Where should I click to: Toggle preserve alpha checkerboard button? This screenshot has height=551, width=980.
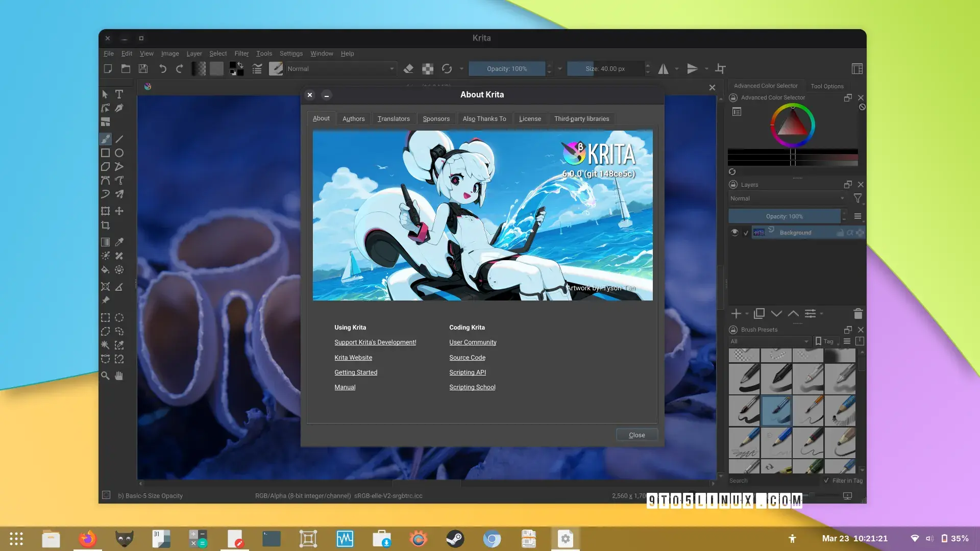click(428, 69)
